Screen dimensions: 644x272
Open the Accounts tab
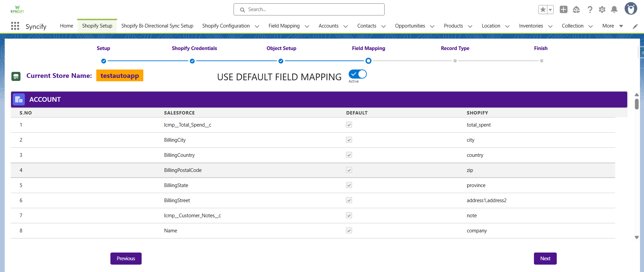329,26
